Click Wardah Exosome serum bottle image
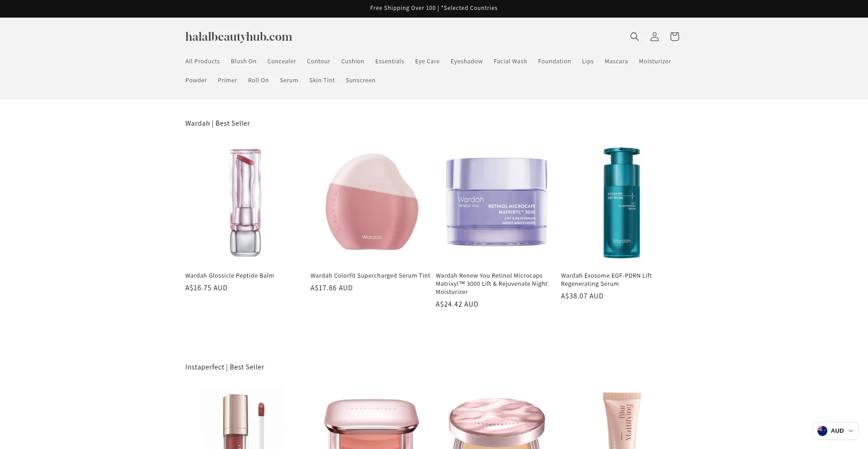Viewport: 868px width, 449px height. point(622,203)
